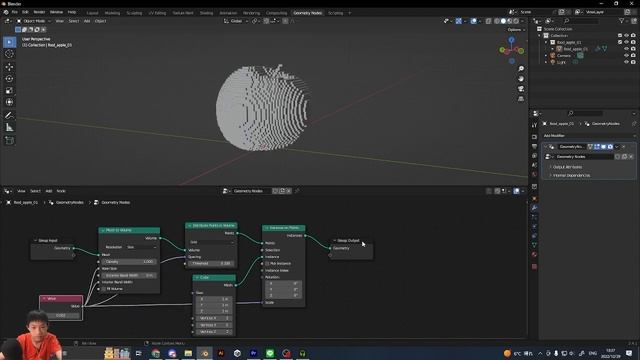Screen dimensions: 640x360
Task: Hide Camera in viewport via eye icon
Action: (x=627, y=56)
